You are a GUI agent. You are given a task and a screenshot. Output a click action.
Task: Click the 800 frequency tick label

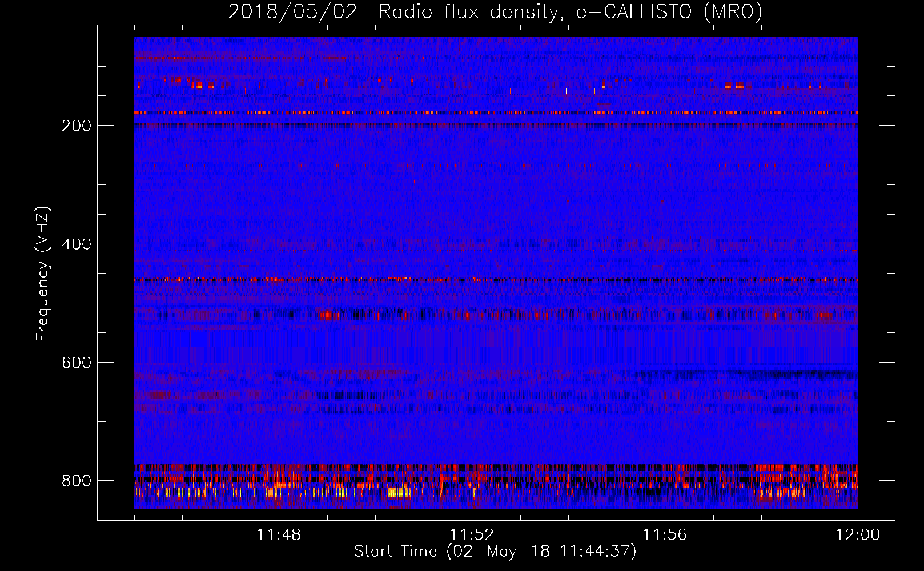[x=77, y=481]
